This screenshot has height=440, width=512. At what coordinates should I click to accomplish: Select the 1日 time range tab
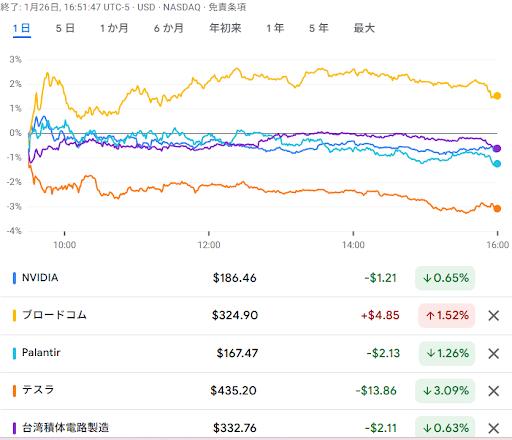coord(22,28)
